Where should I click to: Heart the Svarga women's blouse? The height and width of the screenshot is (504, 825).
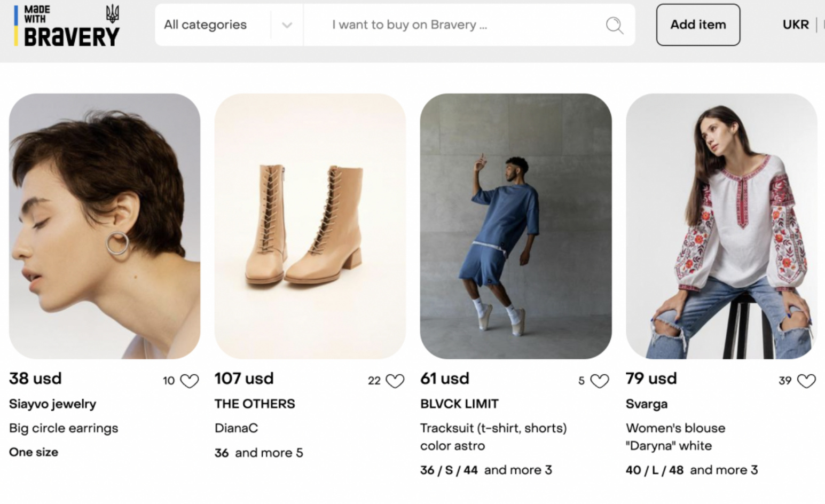tap(806, 381)
